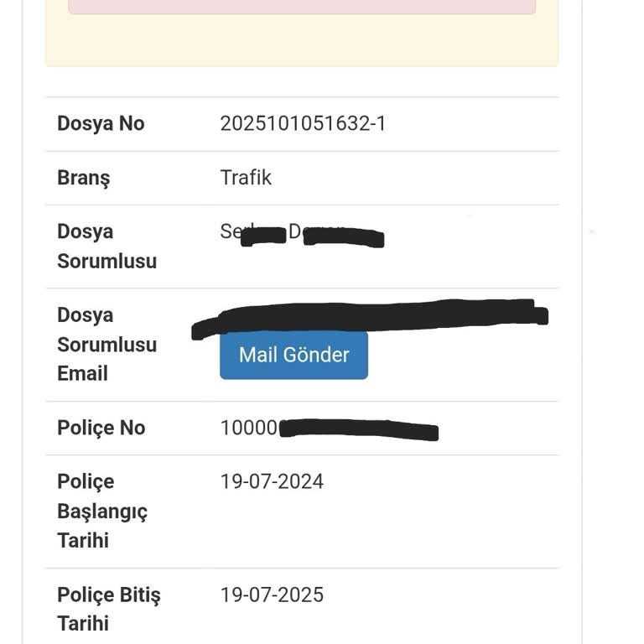Click the visible 10000 policy number digits
644x644 pixels.
click(248, 428)
